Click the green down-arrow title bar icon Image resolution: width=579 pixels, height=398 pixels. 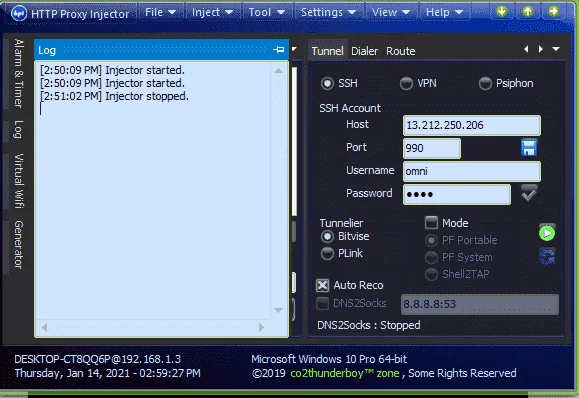click(502, 11)
